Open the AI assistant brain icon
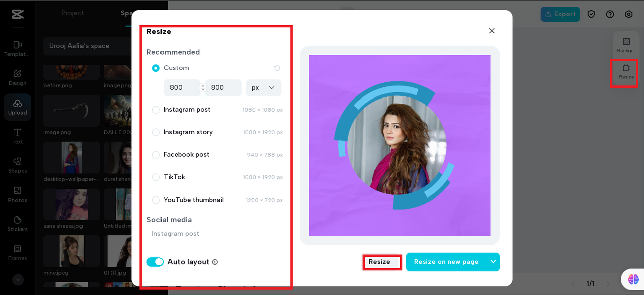 pos(633,279)
